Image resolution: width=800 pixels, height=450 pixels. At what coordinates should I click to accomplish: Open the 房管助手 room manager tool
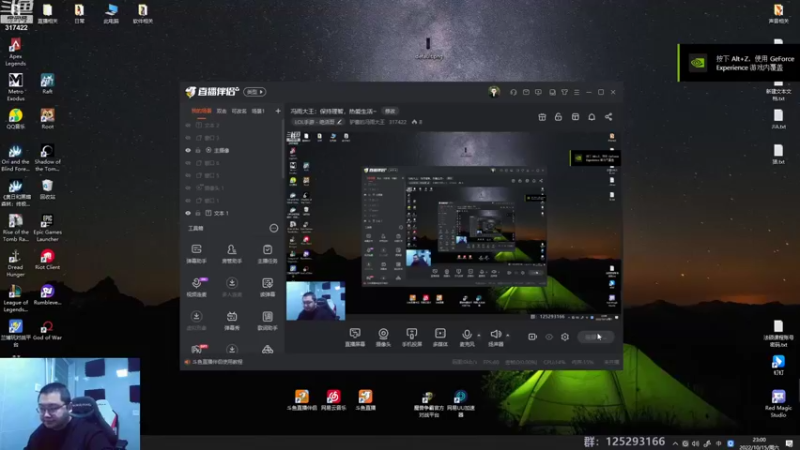coord(232,253)
